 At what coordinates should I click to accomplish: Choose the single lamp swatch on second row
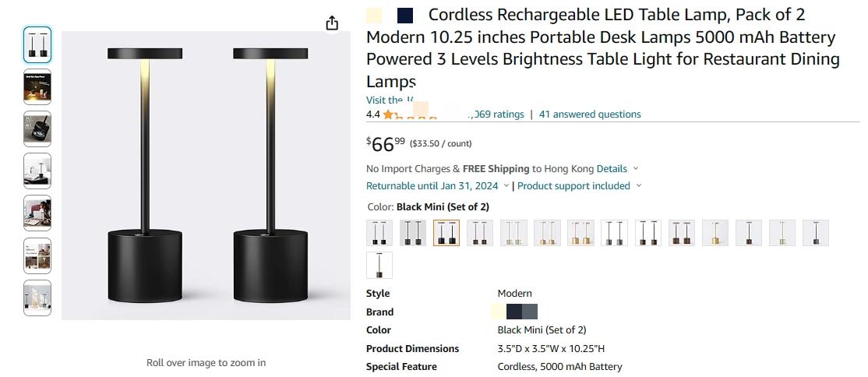379,265
